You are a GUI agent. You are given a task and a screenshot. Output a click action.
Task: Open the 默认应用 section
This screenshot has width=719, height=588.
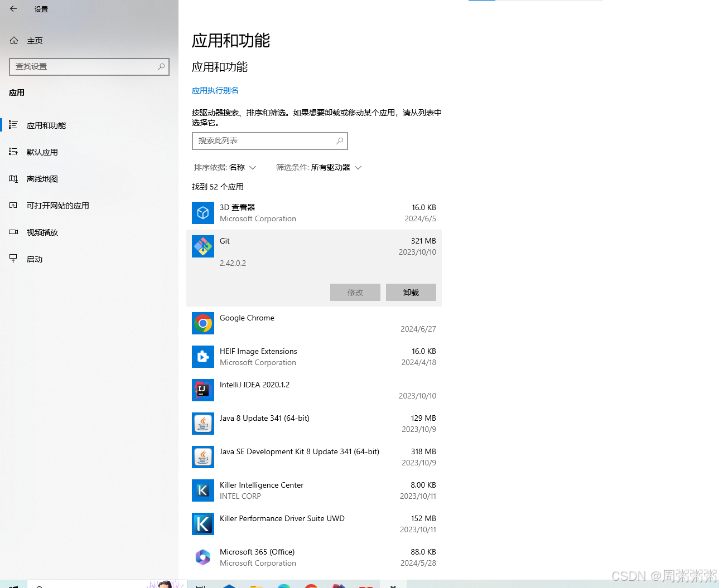pos(89,152)
